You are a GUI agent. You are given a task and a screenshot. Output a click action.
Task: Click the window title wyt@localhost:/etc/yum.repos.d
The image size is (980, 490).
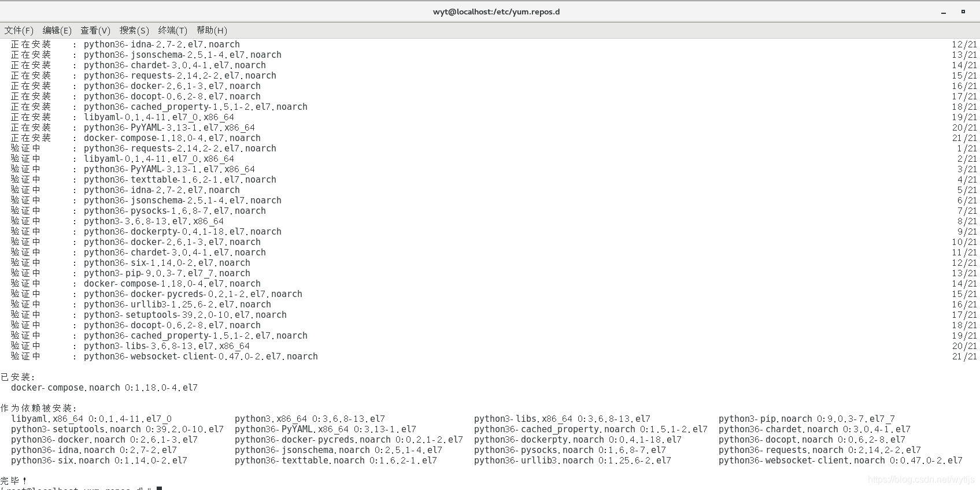[x=496, y=12]
